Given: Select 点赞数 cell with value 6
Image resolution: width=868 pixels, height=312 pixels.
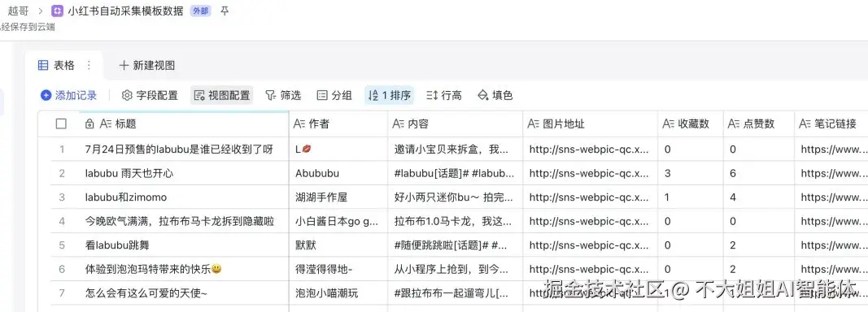Looking at the screenshot, I should pyautogui.click(x=759, y=173).
